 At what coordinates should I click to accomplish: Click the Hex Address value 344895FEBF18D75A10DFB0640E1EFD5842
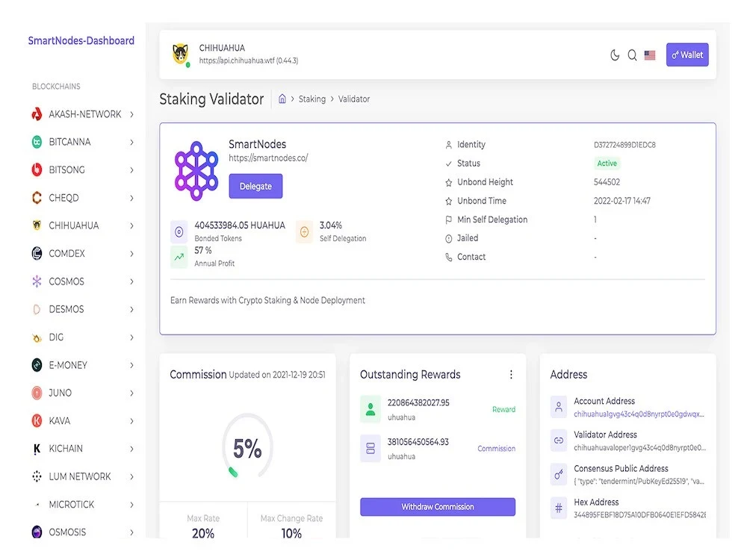639,514
